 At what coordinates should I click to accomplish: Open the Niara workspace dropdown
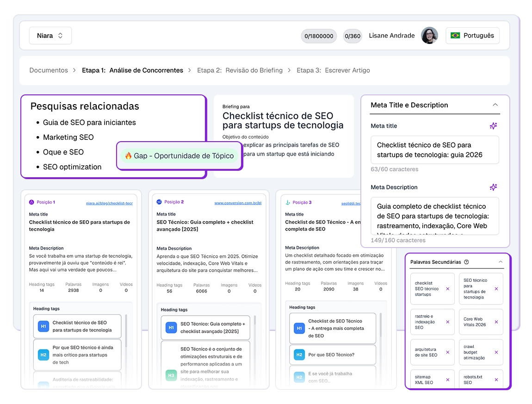[x=50, y=36]
